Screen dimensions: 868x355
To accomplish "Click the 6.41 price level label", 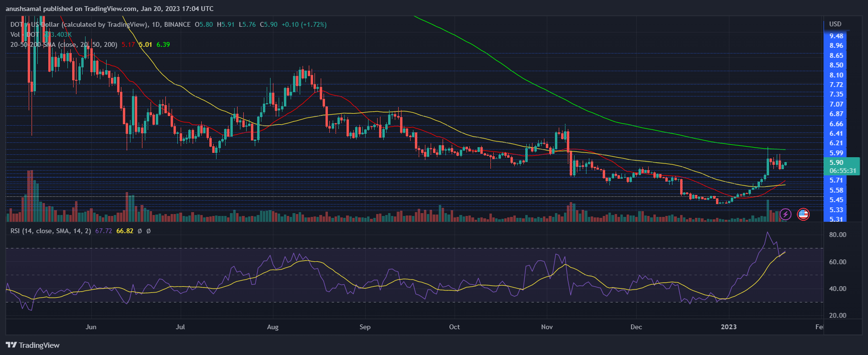I will coord(836,133).
